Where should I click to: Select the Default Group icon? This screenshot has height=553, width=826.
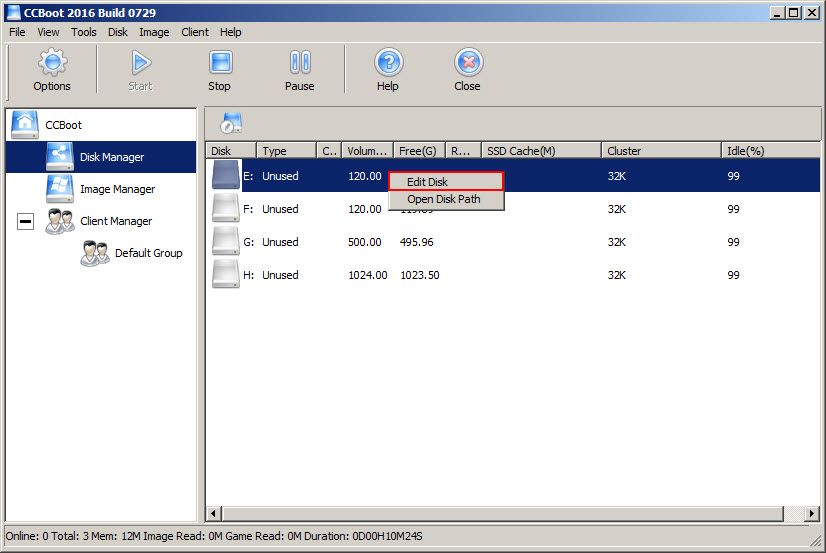coord(95,253)
